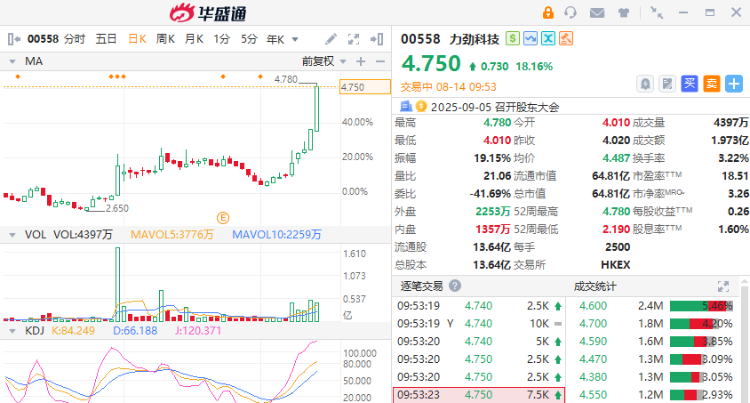Switch to 分时 chart tab
Image resolution: width=750 pixels, height=403 pixels.
75,39
